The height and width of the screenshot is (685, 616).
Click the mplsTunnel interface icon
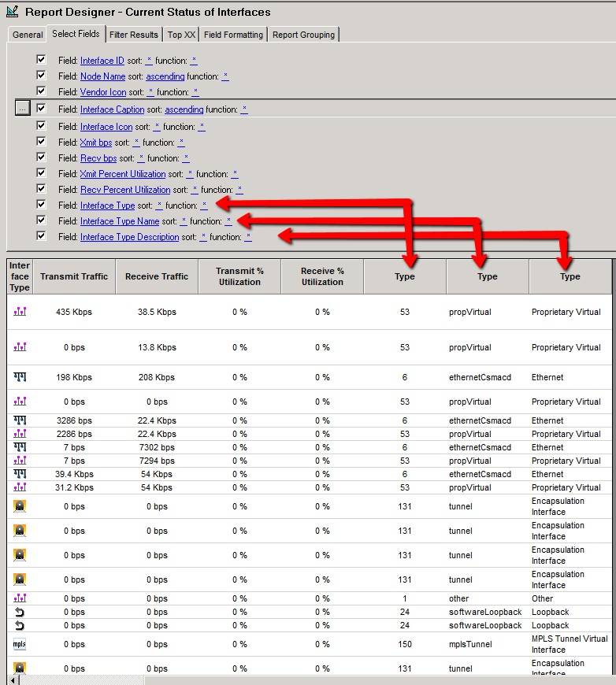[x=19, y=644]
